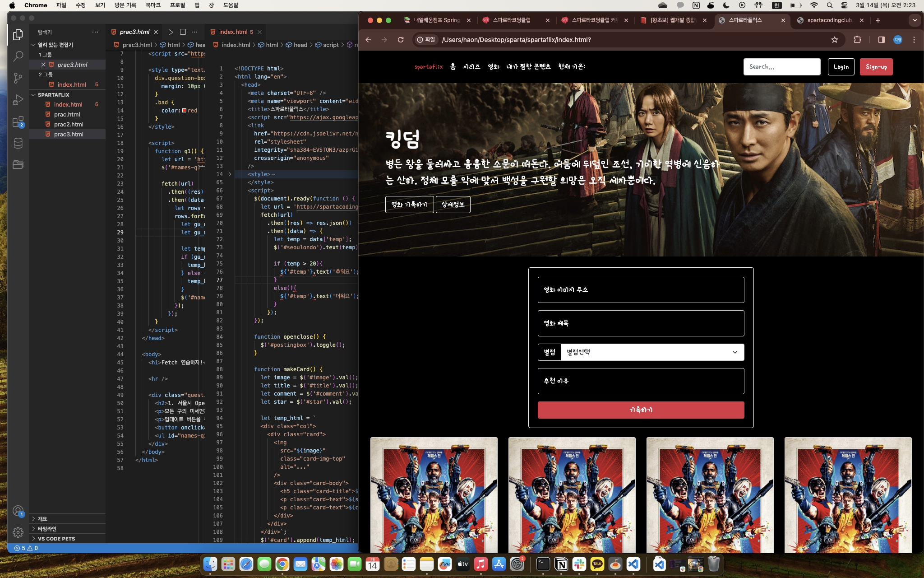Image resolution: width=924 pixels, height=578 pixels.
Task: Focus the 영화 이미지 주소 input field
Action: click(641, 290)
